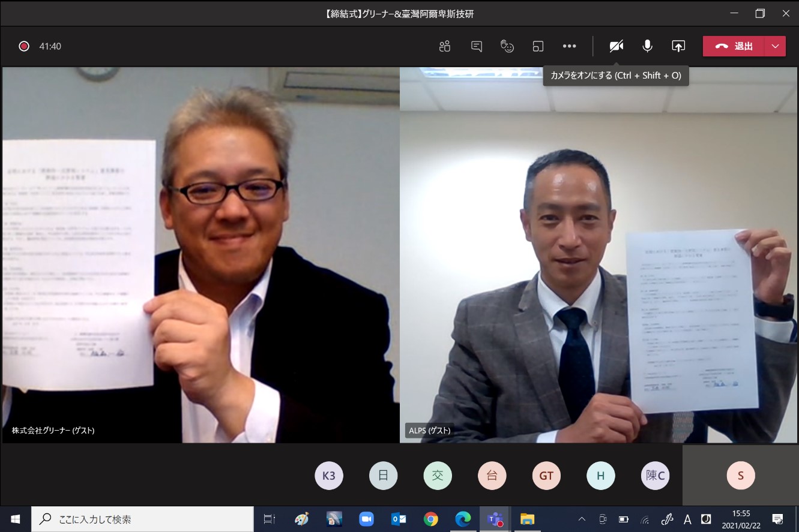The image size is (799, 532).
Task: Show the meeting participants list
Action: tap(445, 46)
